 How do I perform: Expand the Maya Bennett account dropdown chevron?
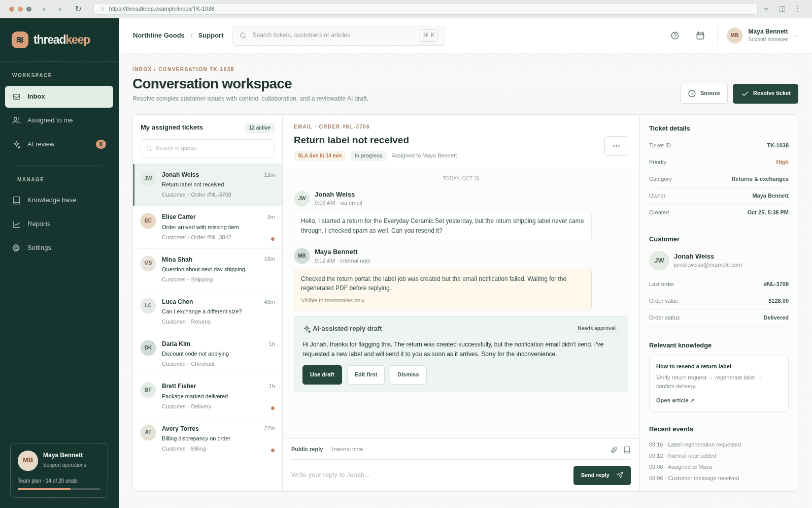[x=795, y=36]
